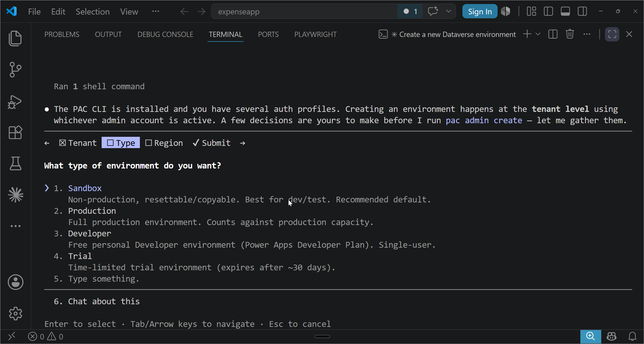This screenshot has height=344, width=644.
Task: Open terminal views and more actions
Action: pos(587,34)
